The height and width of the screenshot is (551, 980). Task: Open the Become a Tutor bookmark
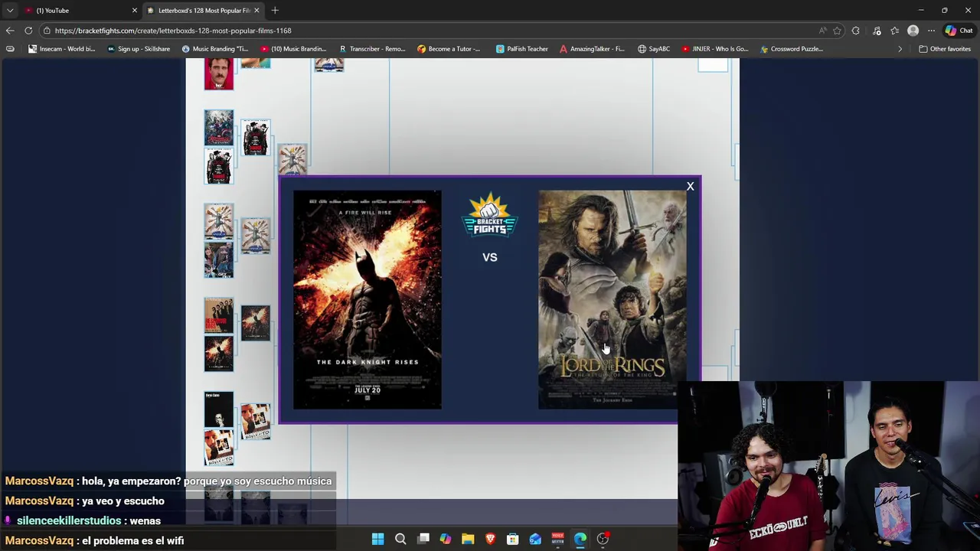(x=449, y=49)
